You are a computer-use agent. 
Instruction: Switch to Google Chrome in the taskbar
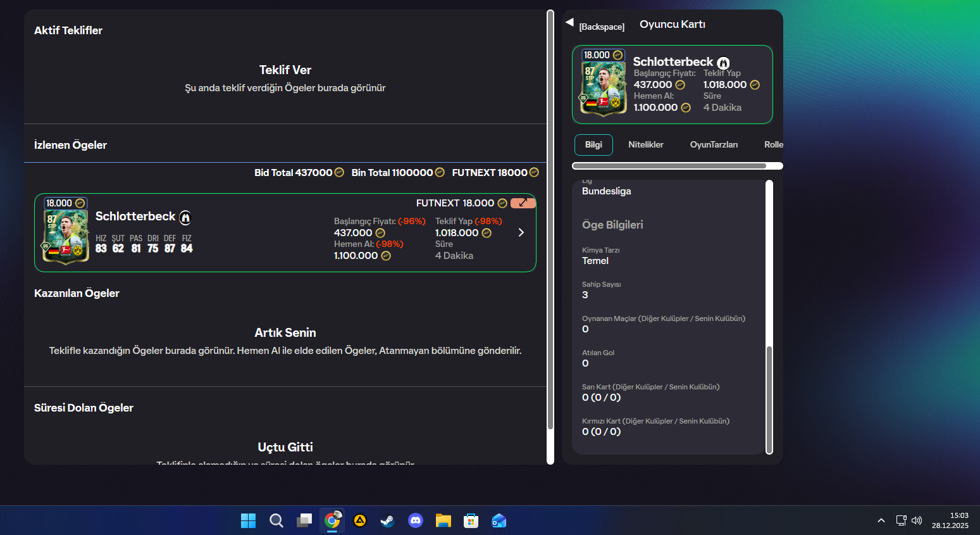pos(332,520)
